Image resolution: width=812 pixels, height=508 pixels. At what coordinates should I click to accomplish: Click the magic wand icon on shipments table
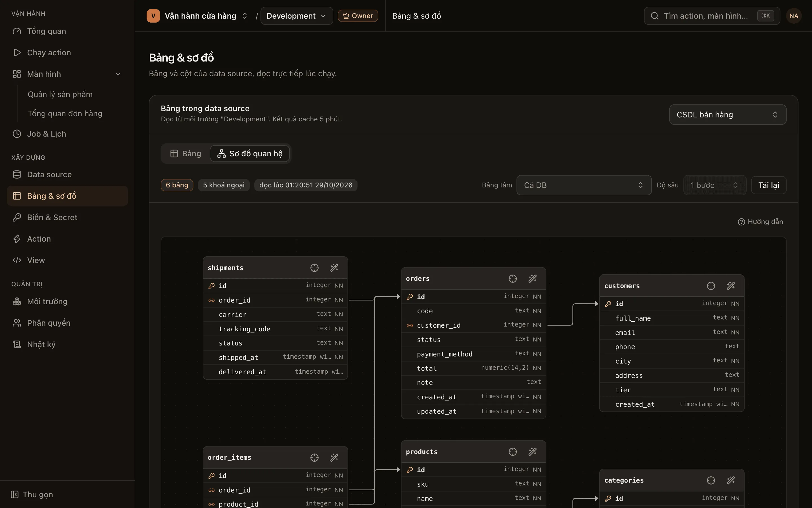pyautogui.click(x=334, y=268)
